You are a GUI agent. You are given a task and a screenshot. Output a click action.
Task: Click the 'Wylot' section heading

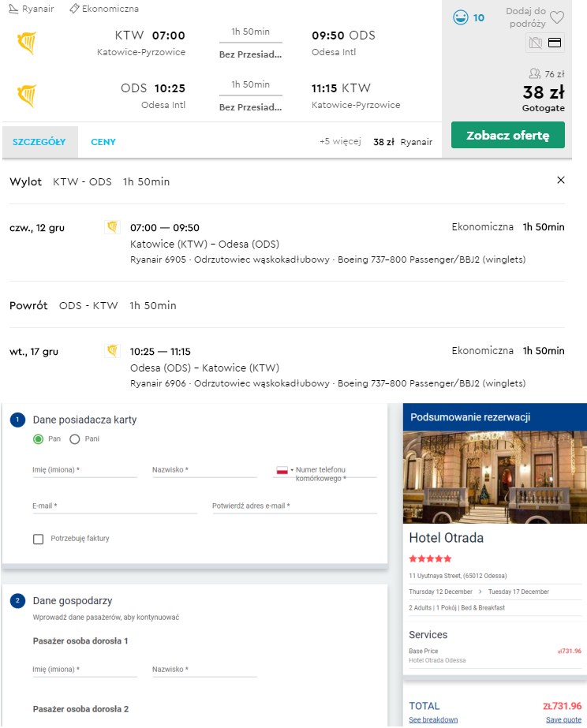point(25,181)
